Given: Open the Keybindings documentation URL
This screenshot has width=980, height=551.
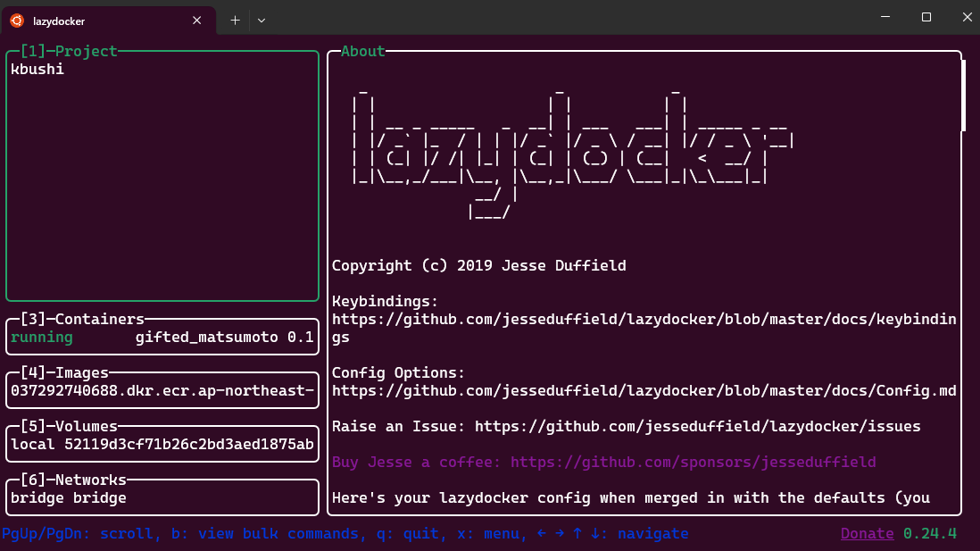Looking at the screenshot, I should pyautogui.click(x=643, y=320).
